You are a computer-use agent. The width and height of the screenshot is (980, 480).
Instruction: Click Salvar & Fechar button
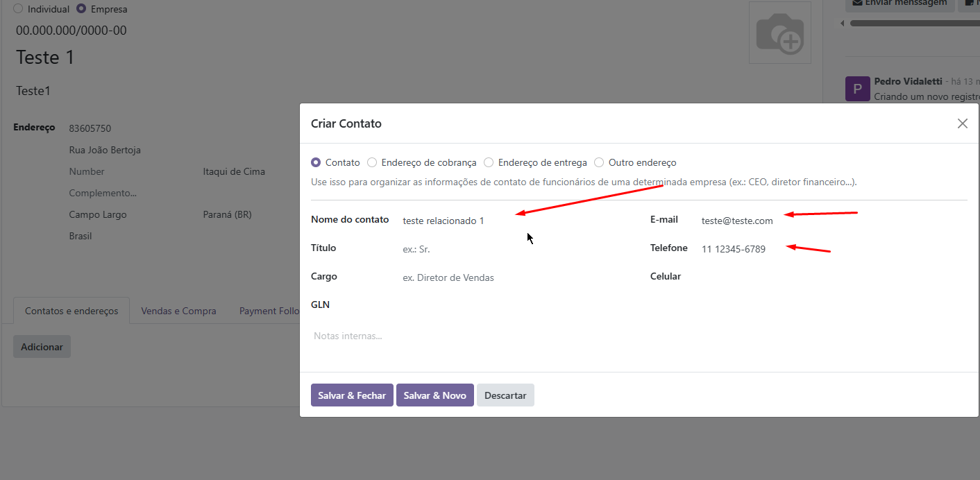(352, 395)
